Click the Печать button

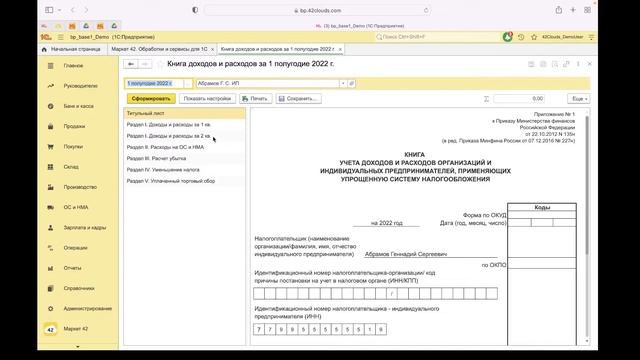coord(256,99)
